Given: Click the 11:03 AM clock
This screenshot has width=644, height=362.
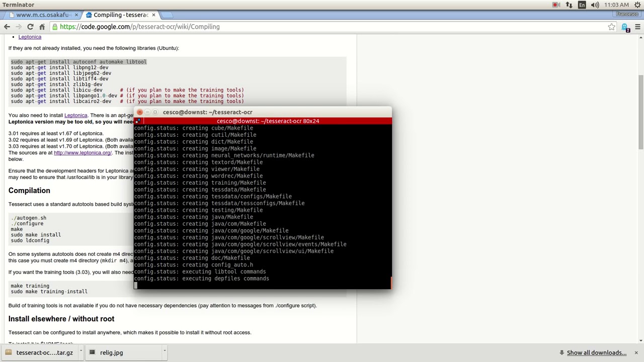Looking at the screenshot, I should pos(616,5).
